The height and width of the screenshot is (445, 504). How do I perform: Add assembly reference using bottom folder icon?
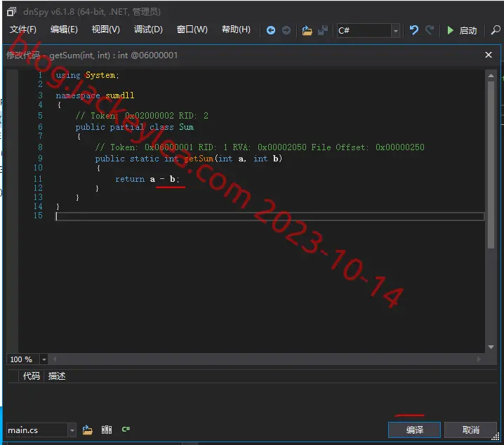point(87,430)
